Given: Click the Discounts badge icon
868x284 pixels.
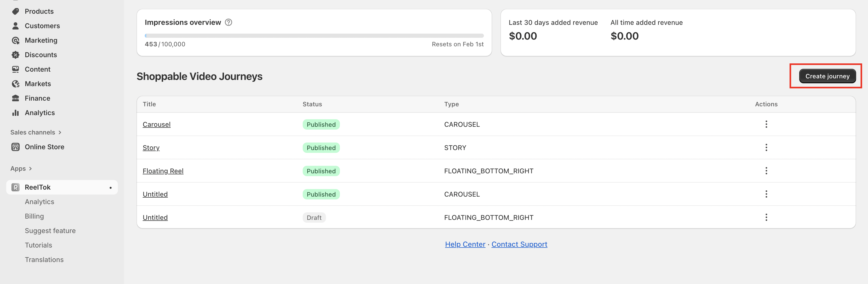Looking at the screenshot, I should point(16,55).
